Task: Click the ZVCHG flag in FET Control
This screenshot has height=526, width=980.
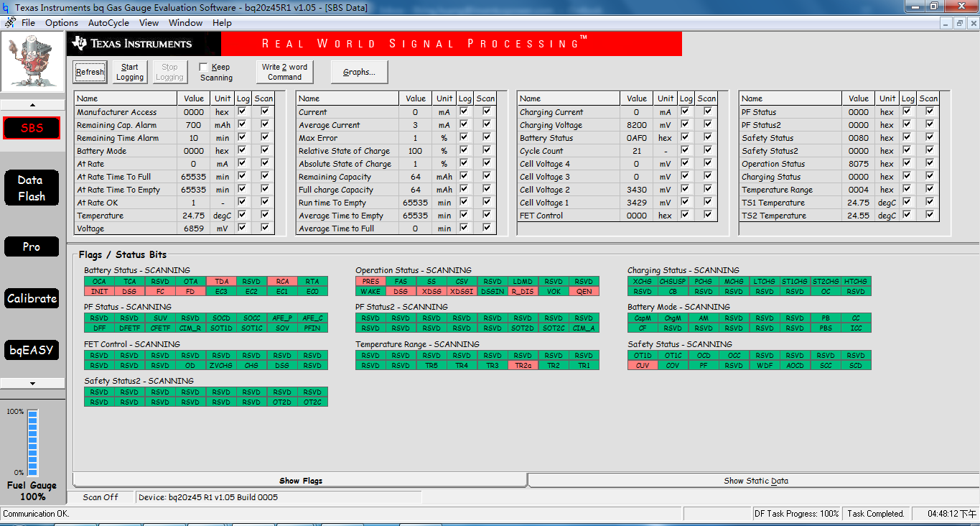Action: (221, 366)
